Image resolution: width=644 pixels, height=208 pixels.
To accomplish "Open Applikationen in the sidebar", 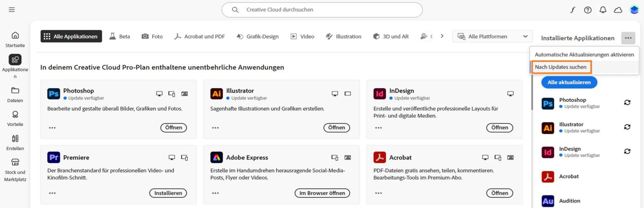I will pos(15,67).
